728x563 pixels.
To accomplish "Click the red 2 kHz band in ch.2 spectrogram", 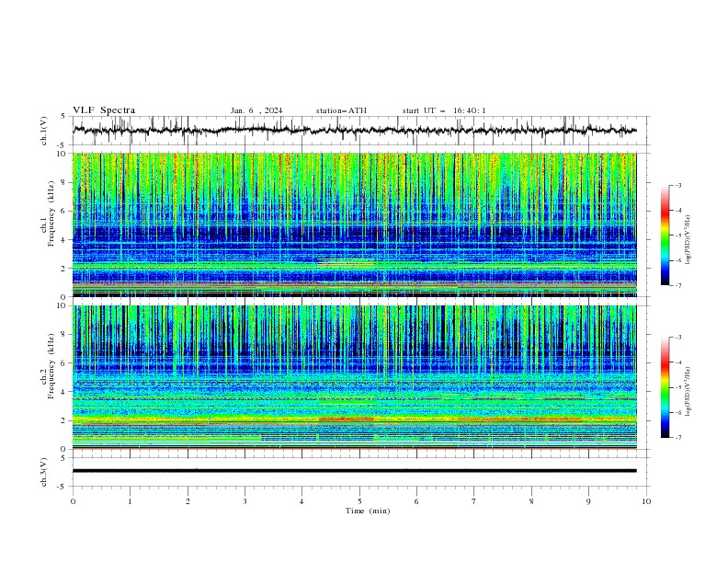I will click(x=347, y=419).
